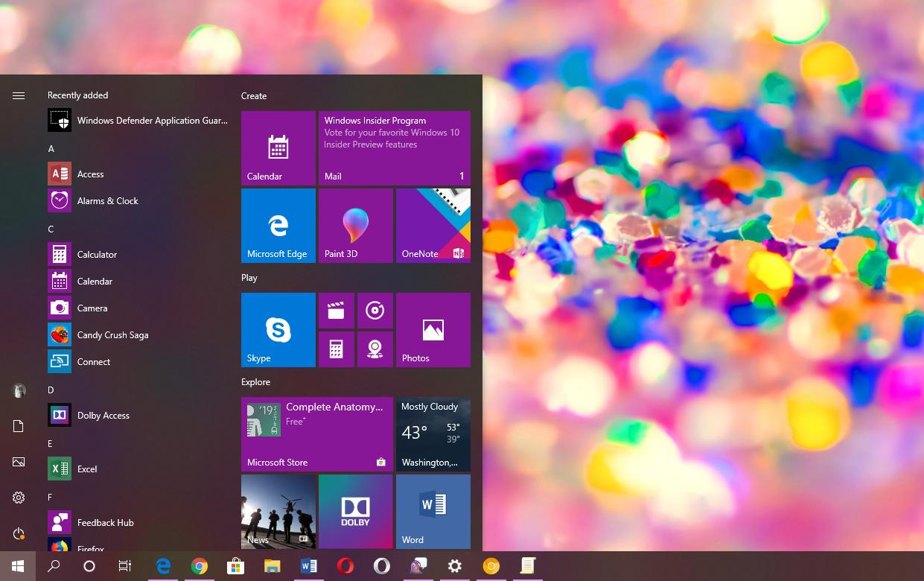Open the user account avatar menu
The image size is (924, 581).
point(19,390)
